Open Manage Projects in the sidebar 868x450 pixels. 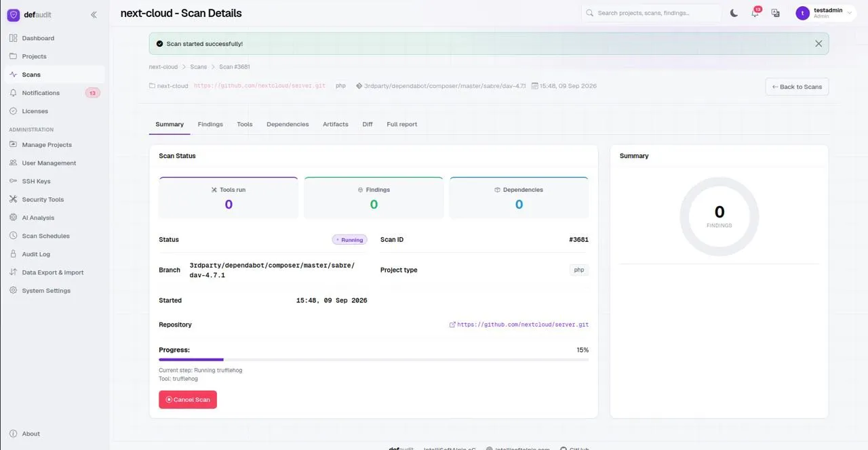tap(54, 144)
